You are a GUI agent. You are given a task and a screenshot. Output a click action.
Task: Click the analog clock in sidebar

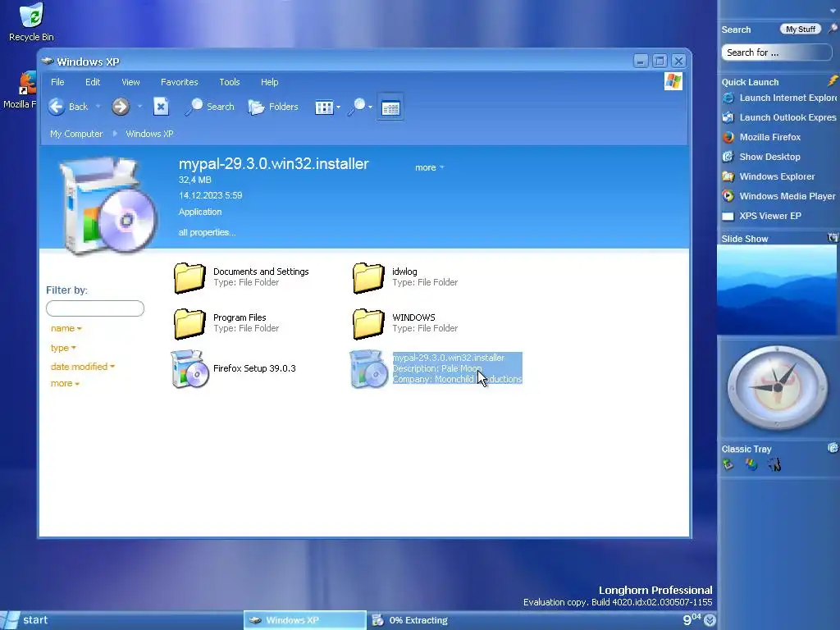click(x=778, y=387)
